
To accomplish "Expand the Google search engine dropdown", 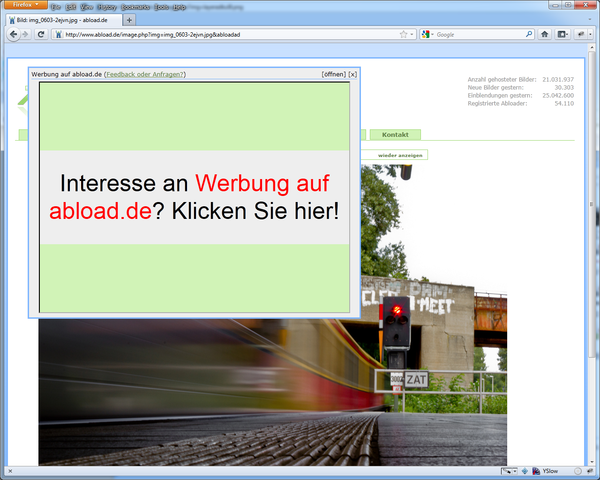I will [428, 34].
